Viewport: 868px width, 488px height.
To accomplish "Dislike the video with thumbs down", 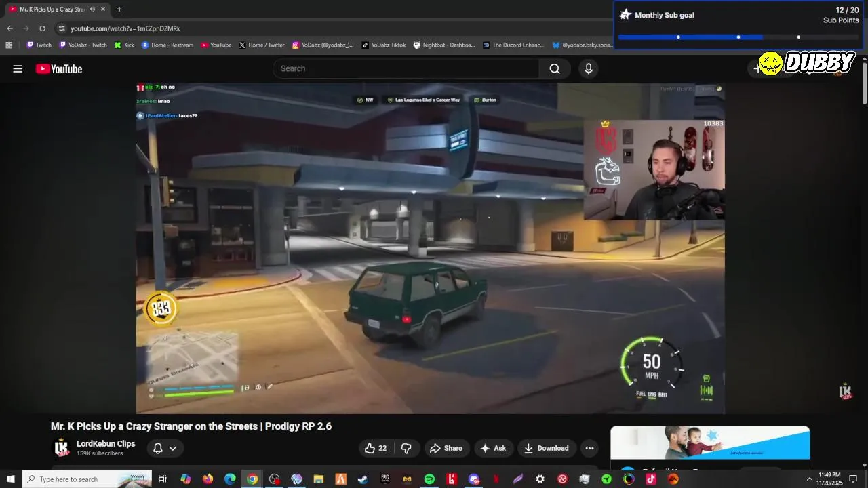I will (406, 448).
